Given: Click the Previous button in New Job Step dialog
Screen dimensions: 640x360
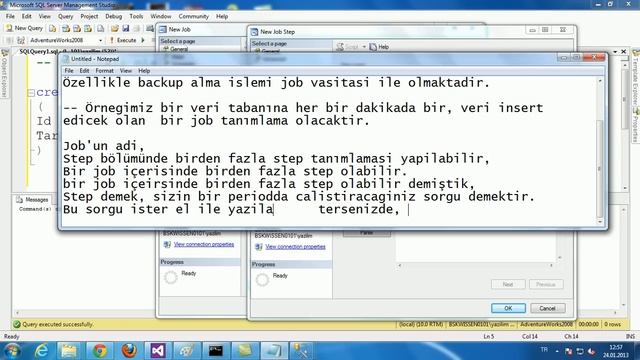Looking at the screenshot, I should click(546, 284).
